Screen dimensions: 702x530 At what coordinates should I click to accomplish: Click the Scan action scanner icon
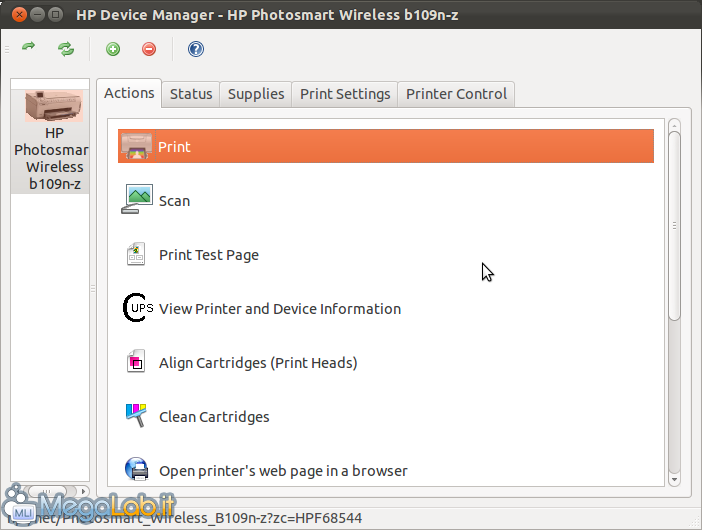click(137, 199)
